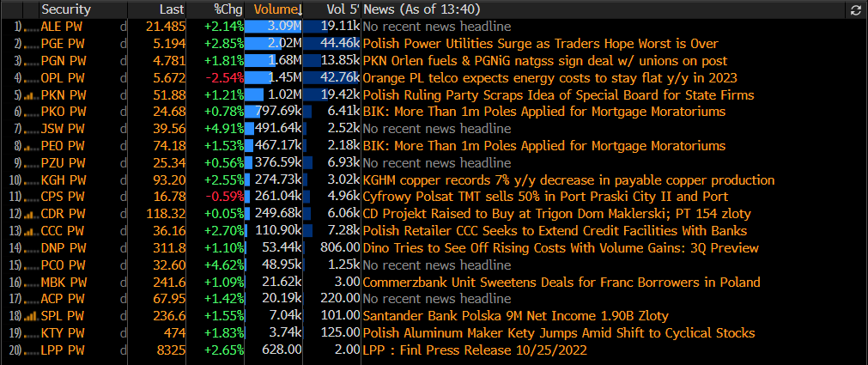868x365 pixels.
Task: Select the ACP PW security
Action: (63, 300)
